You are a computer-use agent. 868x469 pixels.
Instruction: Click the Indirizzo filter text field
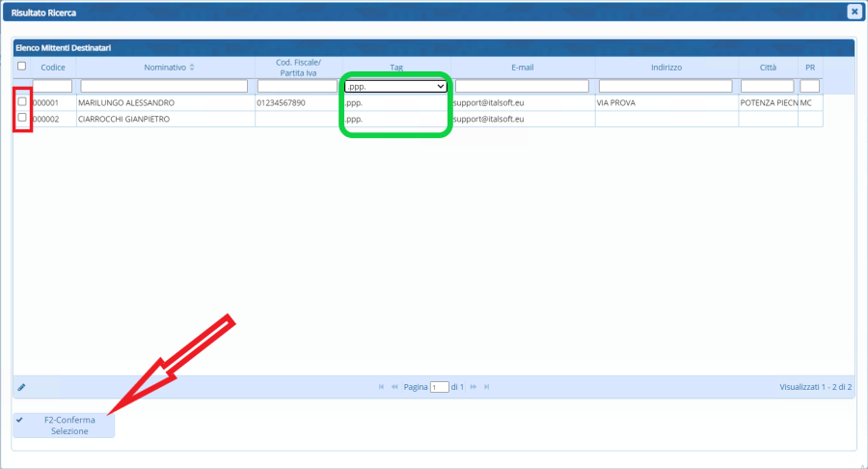pyautogui.click(x=665, y=86)
